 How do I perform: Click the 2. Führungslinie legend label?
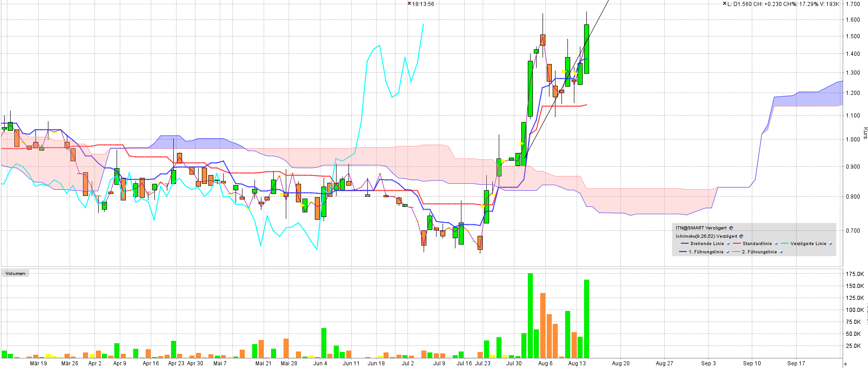[759, 252]
